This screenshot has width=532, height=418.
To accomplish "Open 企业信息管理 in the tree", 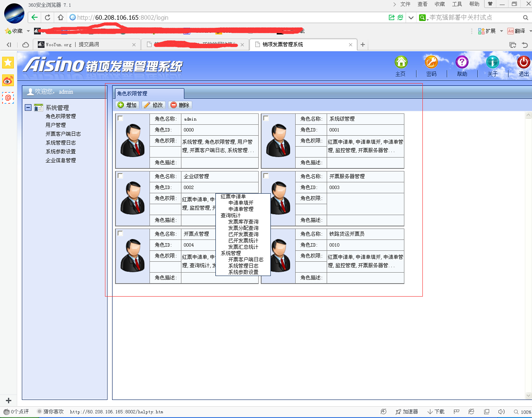I will [60, 160].
